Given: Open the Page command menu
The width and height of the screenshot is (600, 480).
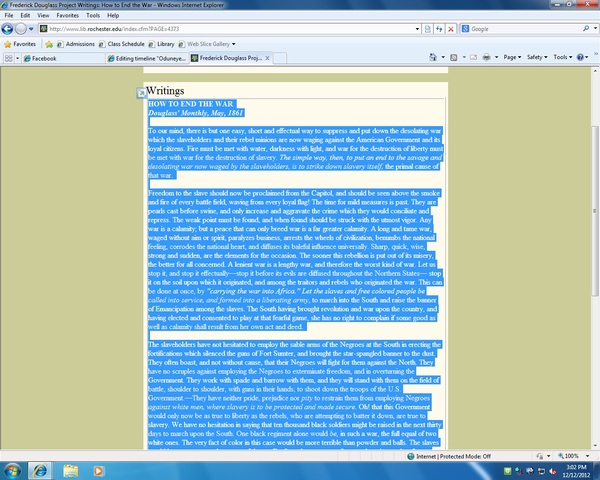Looking at the screenshot, I should coord(512,57).
